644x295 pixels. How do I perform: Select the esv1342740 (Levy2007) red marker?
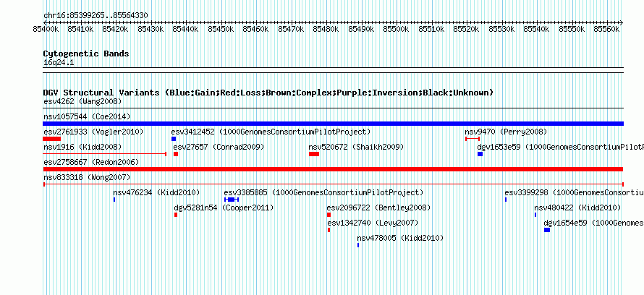click(x=329, y=230)
